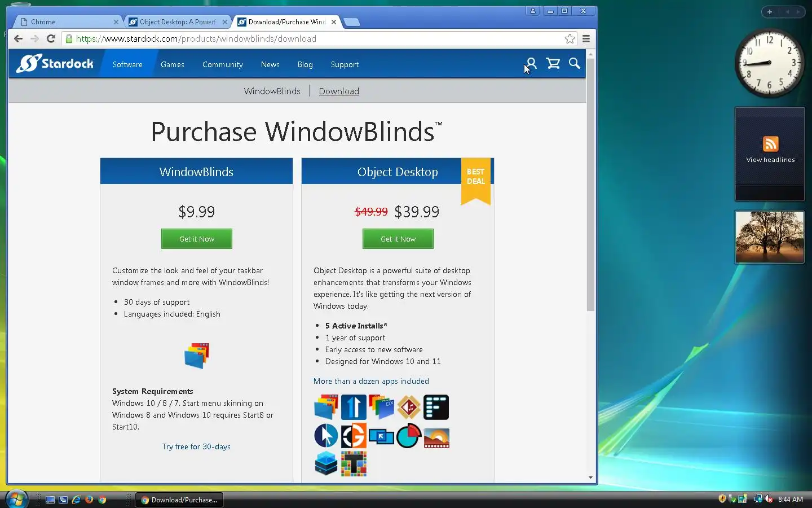Click the magnifier search icon
This screenshot has width=812, height=508.
click(574, 63)
